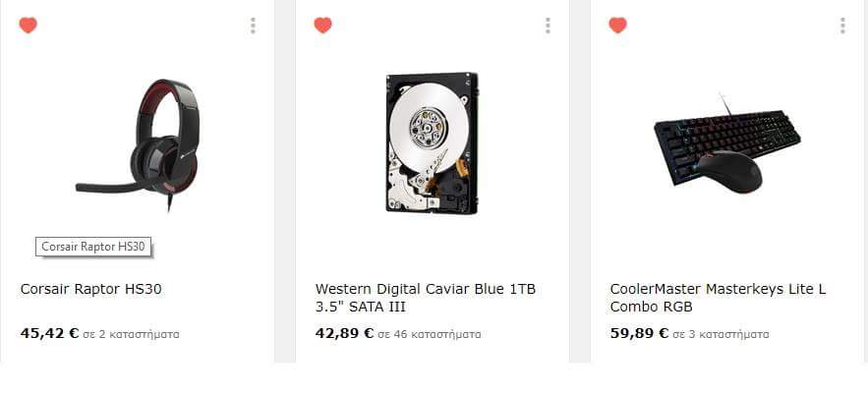Click the Corsair headset product image
The width and height of the screenshot is (868, 395).
138,145
